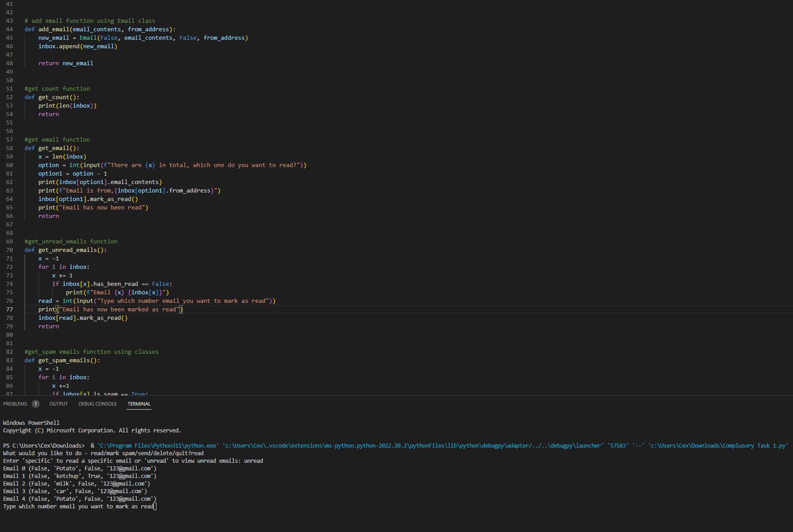Click 'for i in inbox:' on line 72

coord(64,267)
